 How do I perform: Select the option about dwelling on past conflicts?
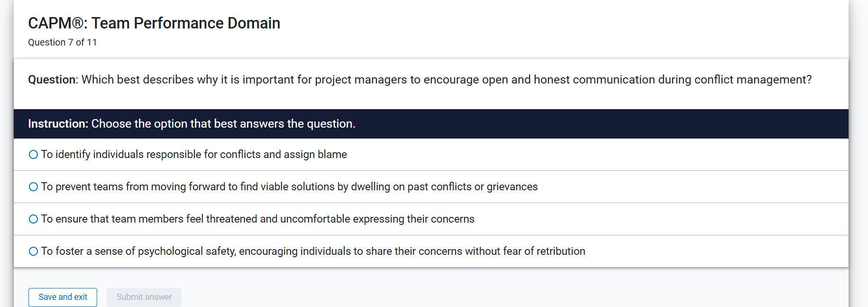(289, 186)
